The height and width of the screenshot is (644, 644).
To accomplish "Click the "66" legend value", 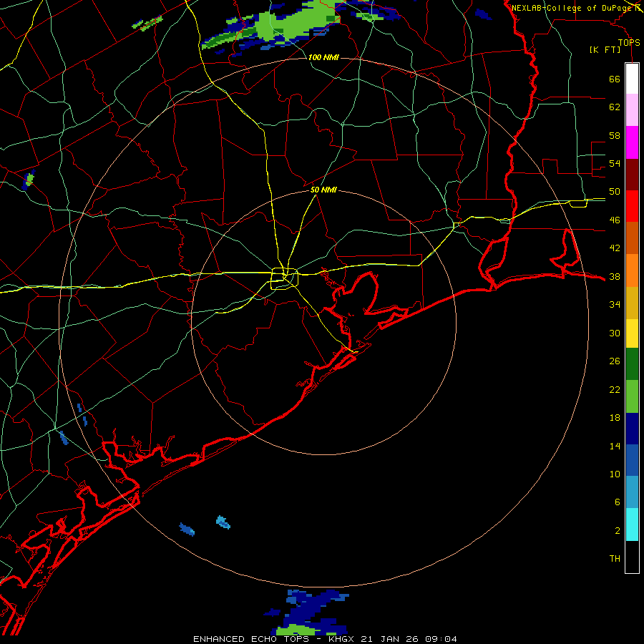I will tap(615, 79).
